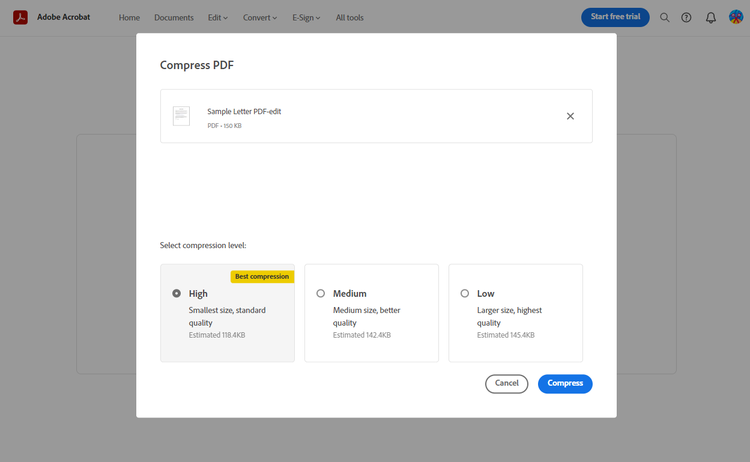Image resolution: width=750 pixels, height=462 pixels.
Task: Expand the Edit dropdown menu
Action: (218, 18)
